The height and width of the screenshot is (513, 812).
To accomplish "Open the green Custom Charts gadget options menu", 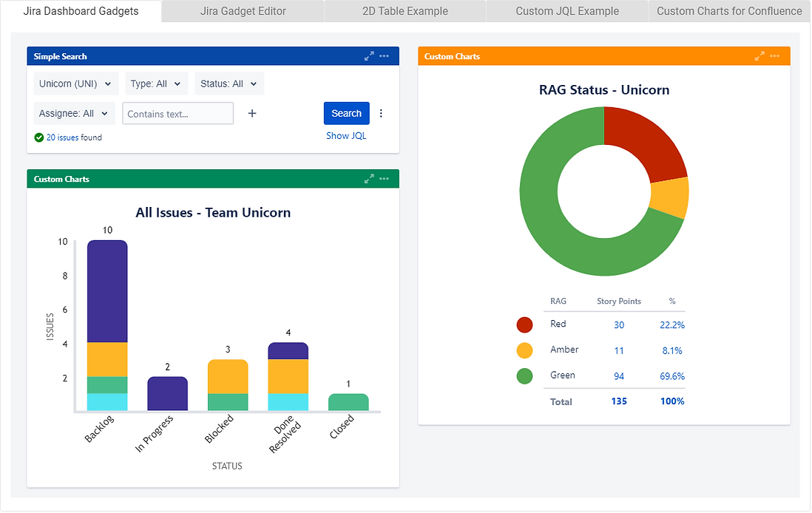I will (385, 179).
